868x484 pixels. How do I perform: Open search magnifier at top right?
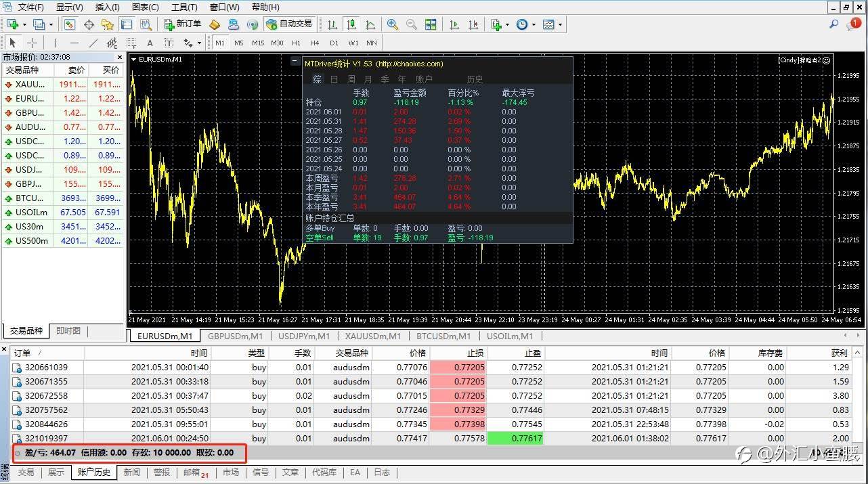[834, 24]
